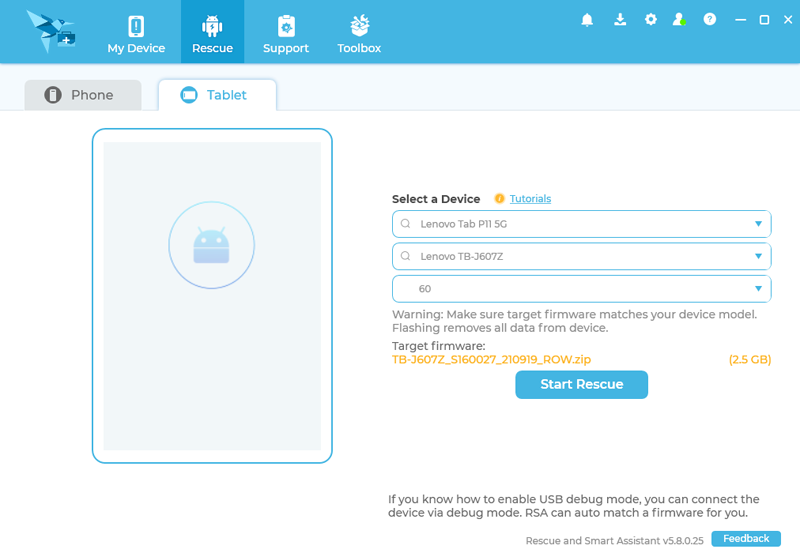Click the (2.5 GB) firmware size
The image size is (800, 553).
(749, 360)
